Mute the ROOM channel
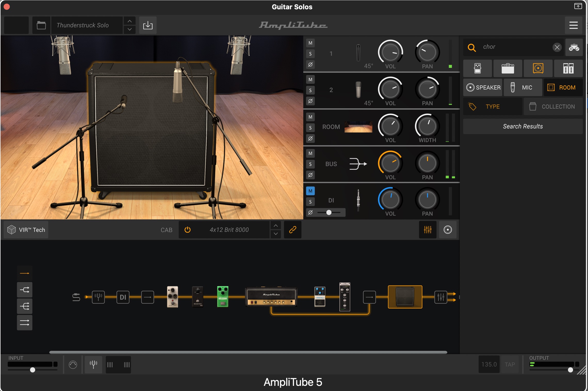Viewport: 588px width, 391px height. pyautogui.click(x=311, y=117)
